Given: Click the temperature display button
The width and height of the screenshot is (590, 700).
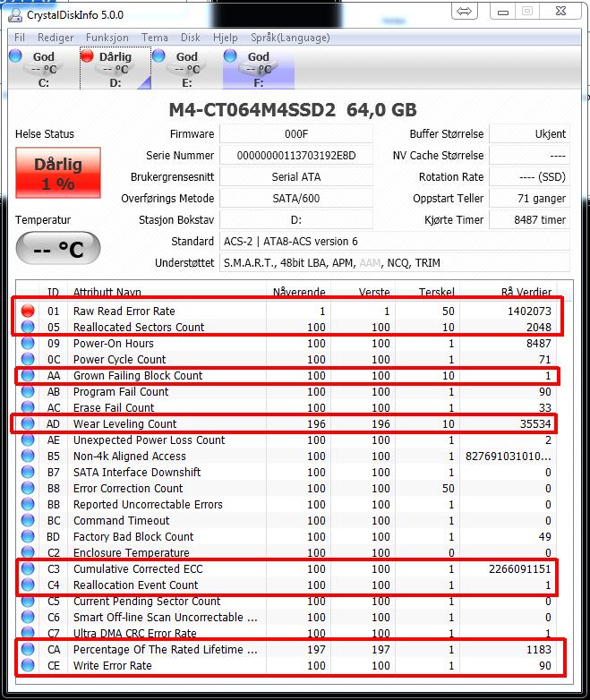Looking at the screenshot, I should coord(58,248).
